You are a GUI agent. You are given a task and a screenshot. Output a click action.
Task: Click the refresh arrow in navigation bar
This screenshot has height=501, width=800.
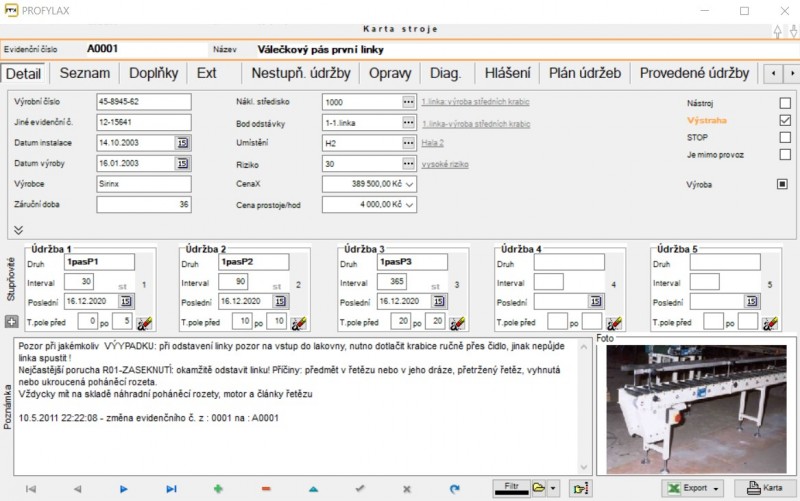click(x=454, y=488)
